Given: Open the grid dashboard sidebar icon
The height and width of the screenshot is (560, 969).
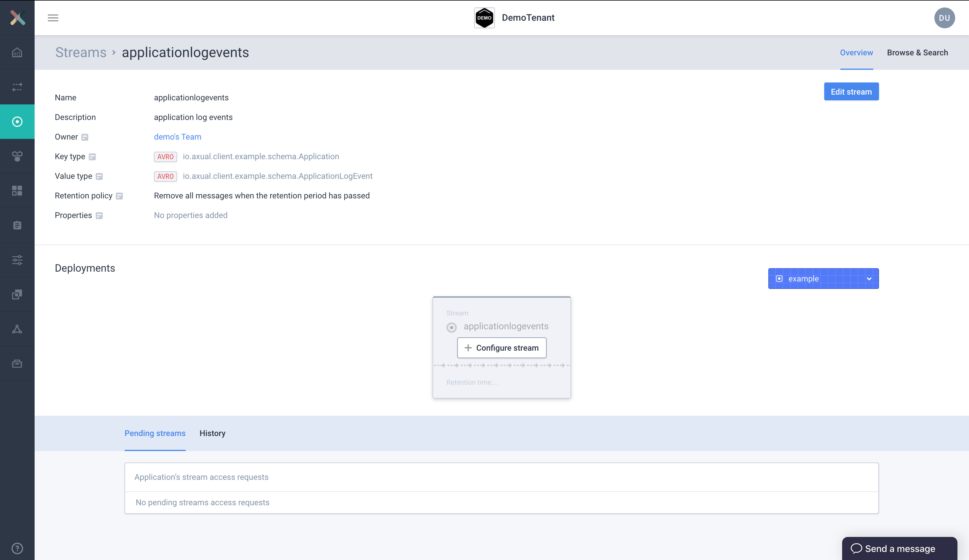Looking at the screenshot, I should (x=17, y=191).
